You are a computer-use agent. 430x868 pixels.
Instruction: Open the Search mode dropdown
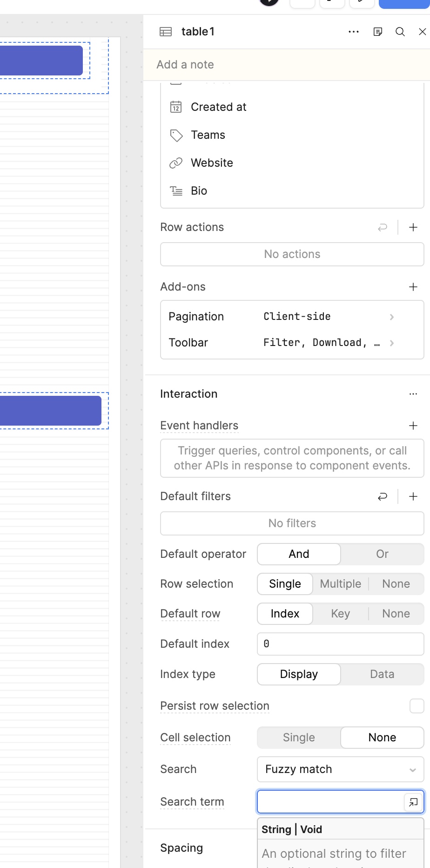[340, 769]
